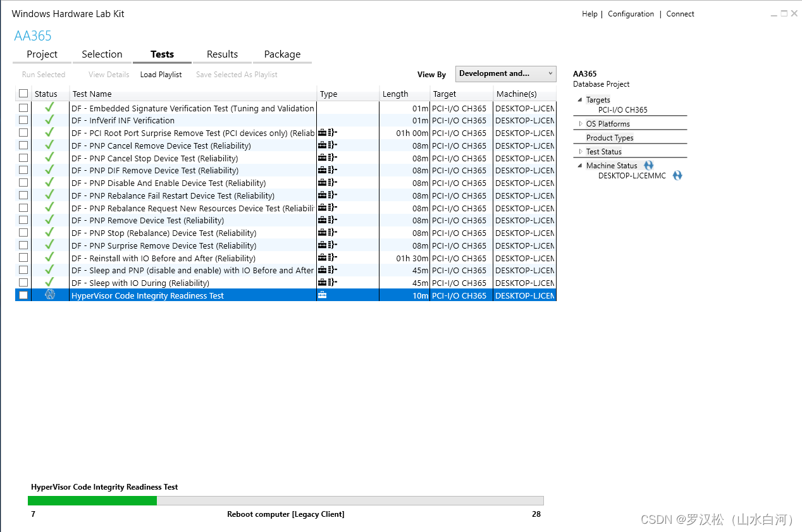Click the type icon for Sleep with IO During test
The height and width of the screenshot is (532, 802).
tap(328, 283)
